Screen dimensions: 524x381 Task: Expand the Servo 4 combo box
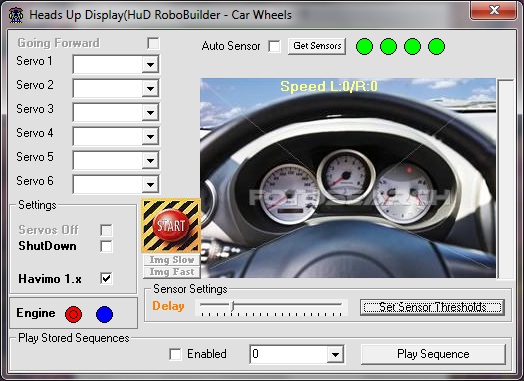[x=150, y=136]
